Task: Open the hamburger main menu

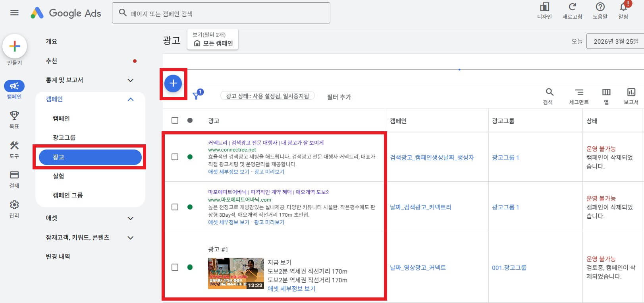Action: [14, 13]
